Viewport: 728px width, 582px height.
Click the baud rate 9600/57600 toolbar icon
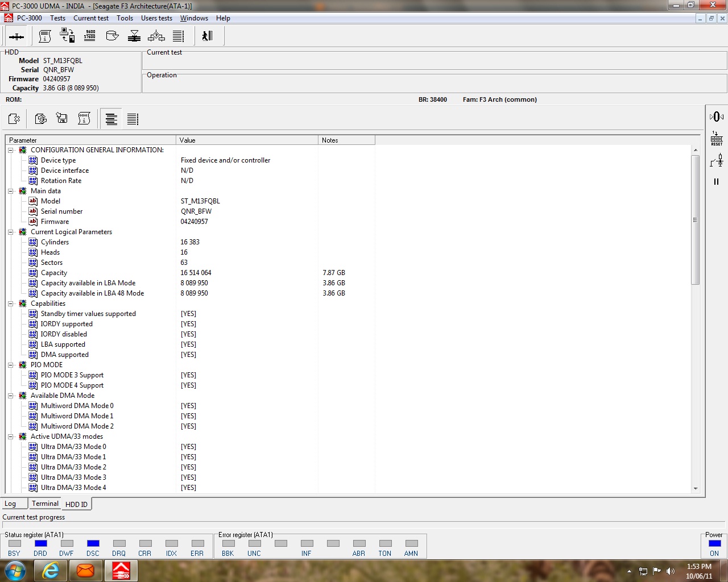tap(89, 36)
